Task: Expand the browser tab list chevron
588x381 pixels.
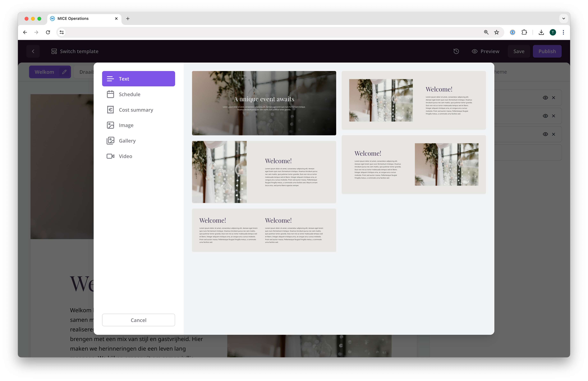Action: [x=564, y=19]
